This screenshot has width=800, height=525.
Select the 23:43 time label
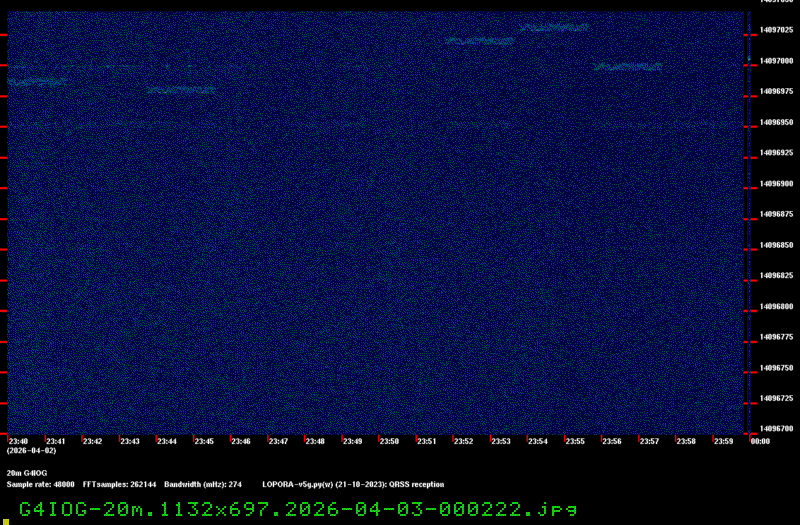(x=130, y=441)
